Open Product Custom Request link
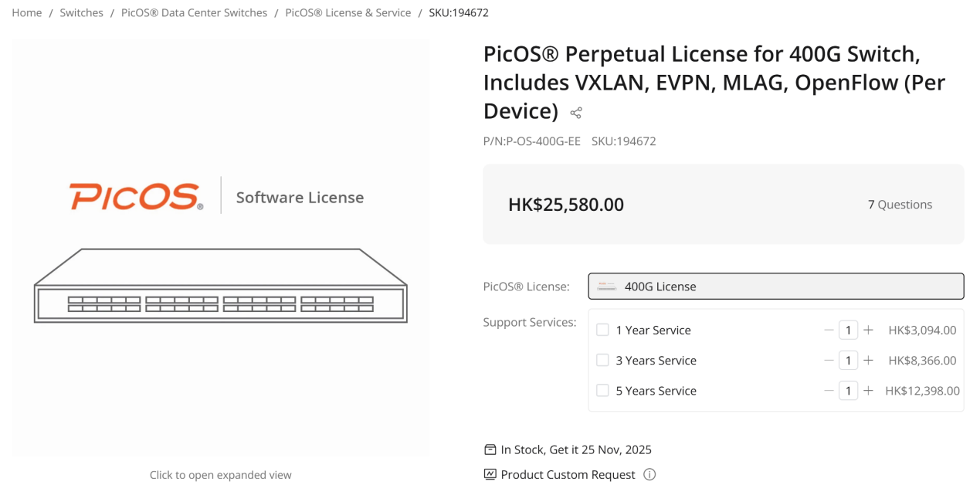 pos(568,474)
